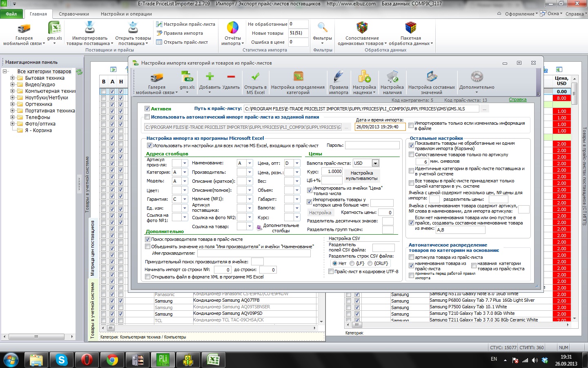Click the refresh icon in navigation panel
The image size is (588, 368).
click(79, 72)
